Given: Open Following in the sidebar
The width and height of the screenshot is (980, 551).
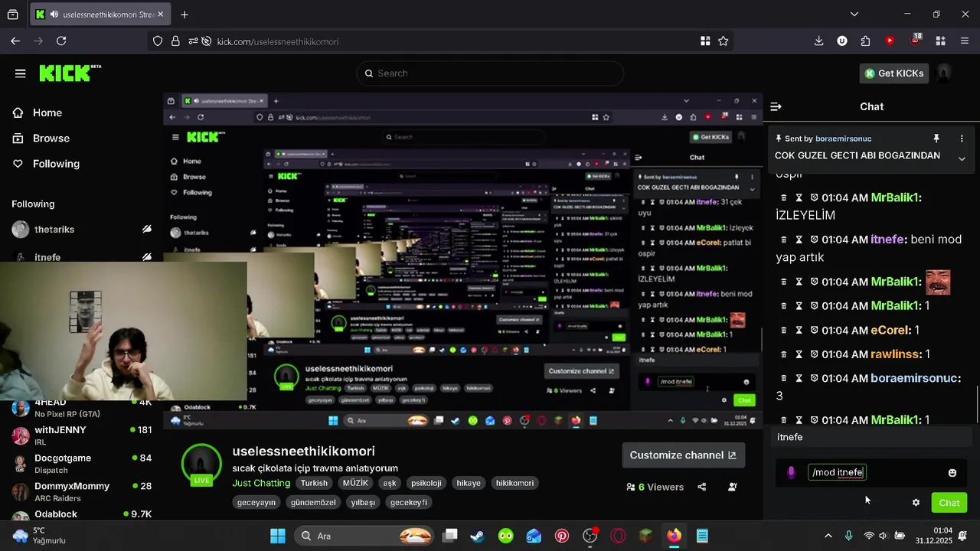Looking at the screenshot, I should 56,164.
